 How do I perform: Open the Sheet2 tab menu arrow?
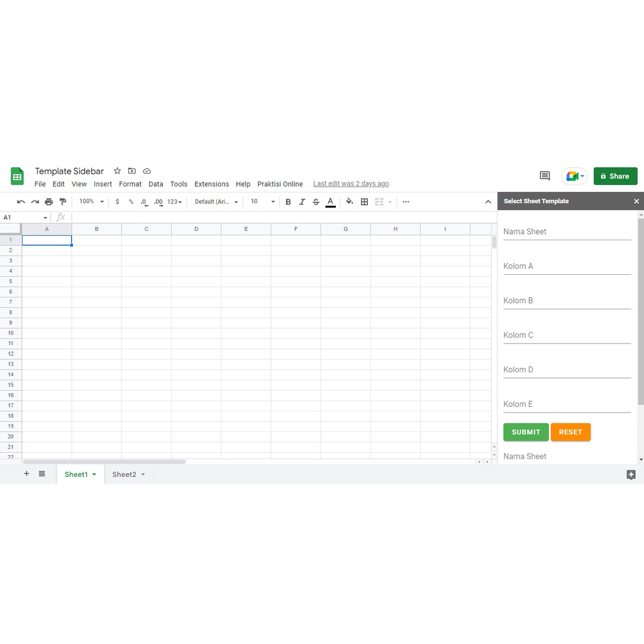click(x=143, y=474)
